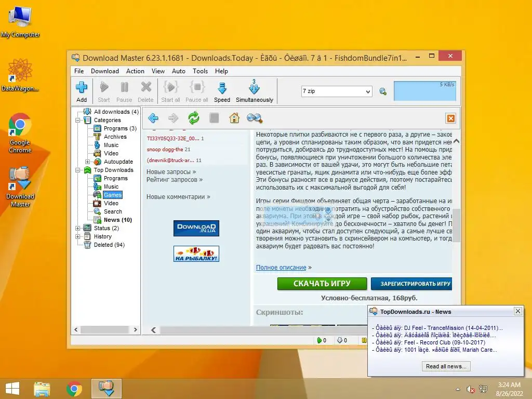Select Deleted (94) in the tree
The width and height of the screenshot is (532, 399).
[109, 245]
